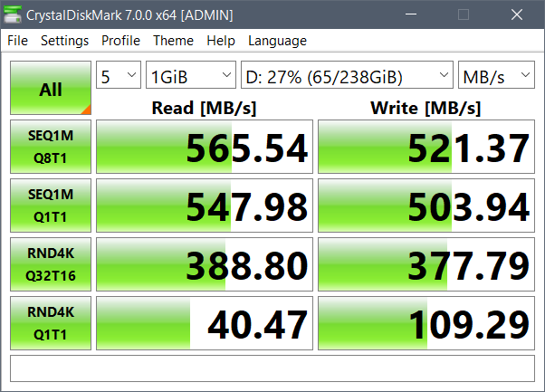The height and width of the screenshot is (392, 545).
Task: Click the 547.98 read result
Action: pos(205,206)
